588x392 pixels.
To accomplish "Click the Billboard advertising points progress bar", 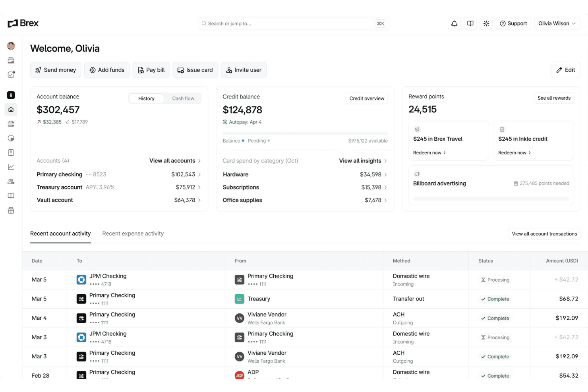I will pos(491,199).
